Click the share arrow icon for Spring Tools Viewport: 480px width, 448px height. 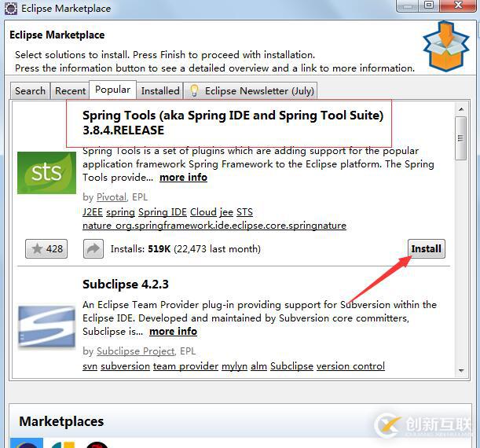(x=93, y=249)
